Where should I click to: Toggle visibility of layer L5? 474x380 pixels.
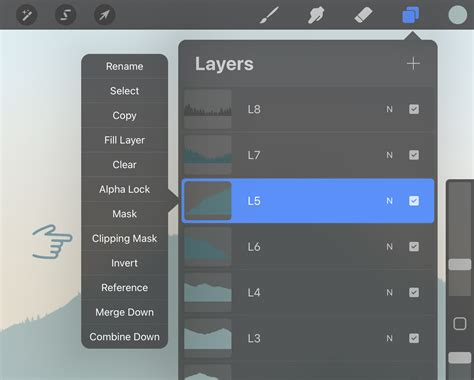click(414, 201)
